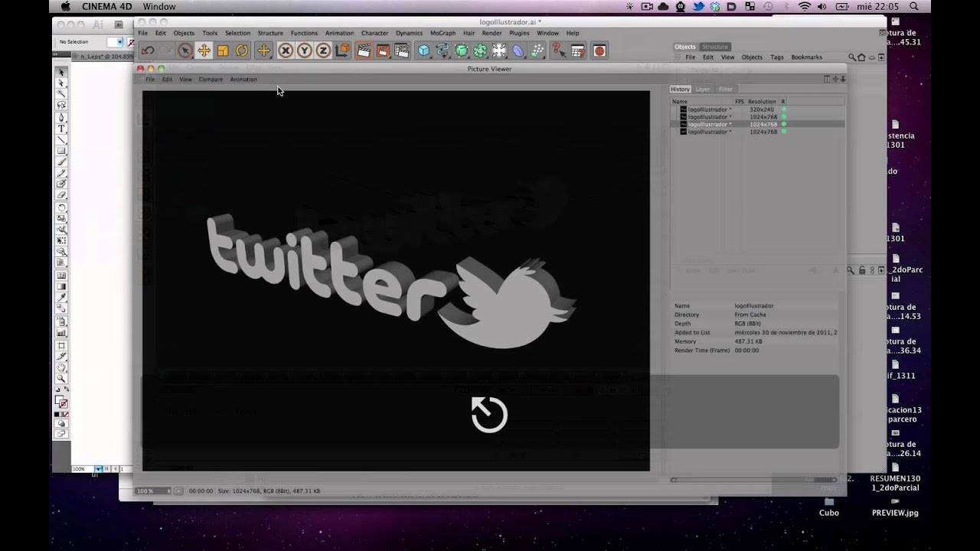Select Illustrator's Lasso tool
Viewport: 980px width, 551px height.
click(x=62, y=105)
